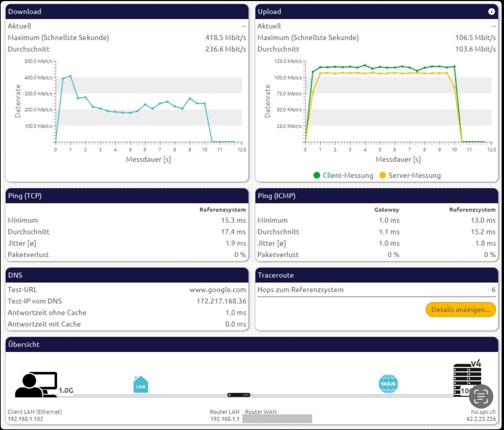504x430 pixels.
Task: Click the info icon in Upload header
Action: point(491,12)
